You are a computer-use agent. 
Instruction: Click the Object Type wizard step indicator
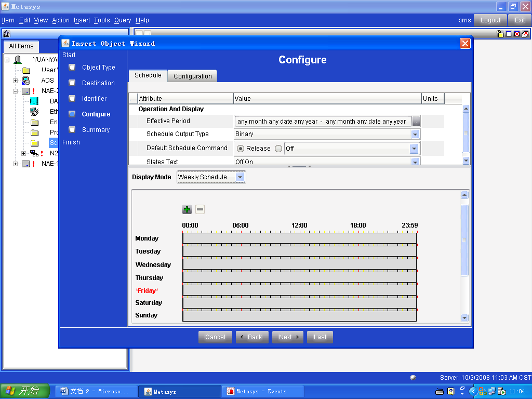(x=72, y=68)
